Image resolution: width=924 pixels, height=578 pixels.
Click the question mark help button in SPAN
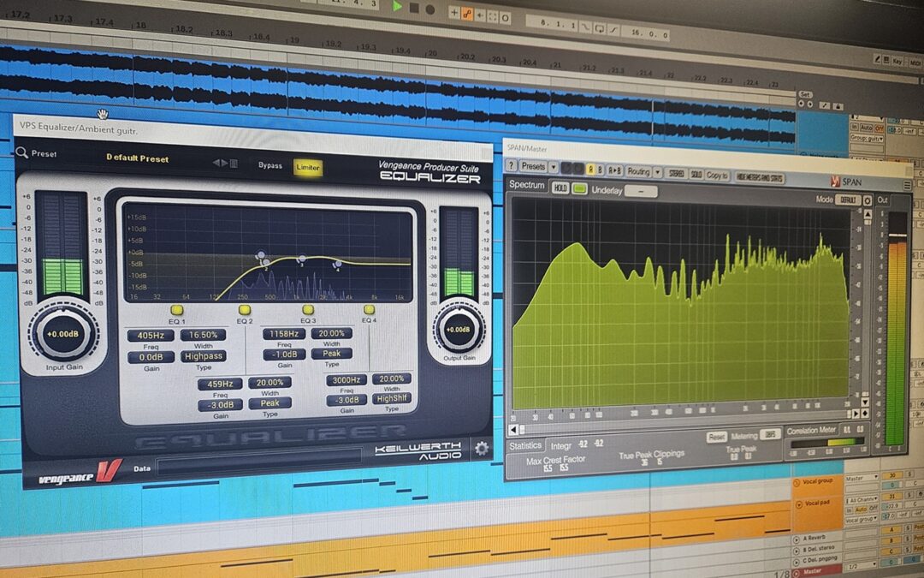(x=512, y=166)
